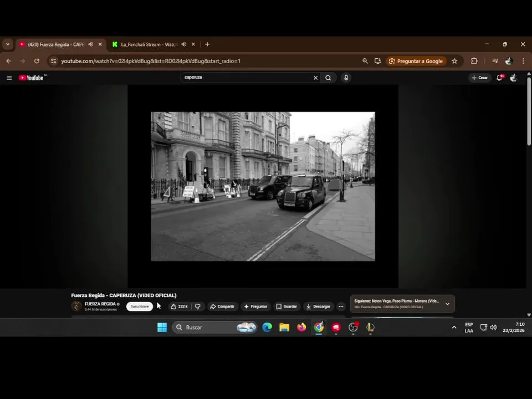
Task: Open more actions ellipsis below the video
Action: [341, 306]
